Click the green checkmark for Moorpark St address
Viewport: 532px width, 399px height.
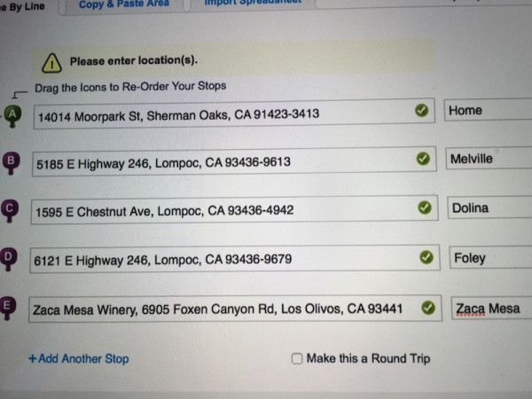[421, 110]
